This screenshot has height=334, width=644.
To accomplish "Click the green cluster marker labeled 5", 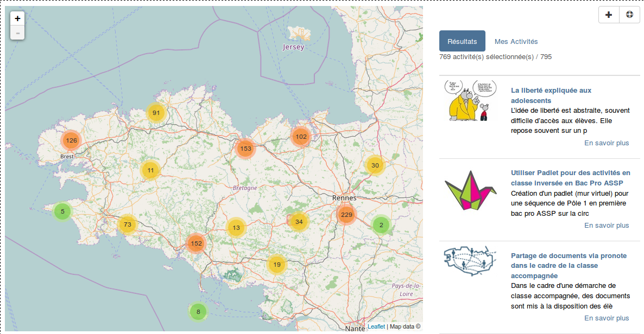I will click(x=62, y=211).
